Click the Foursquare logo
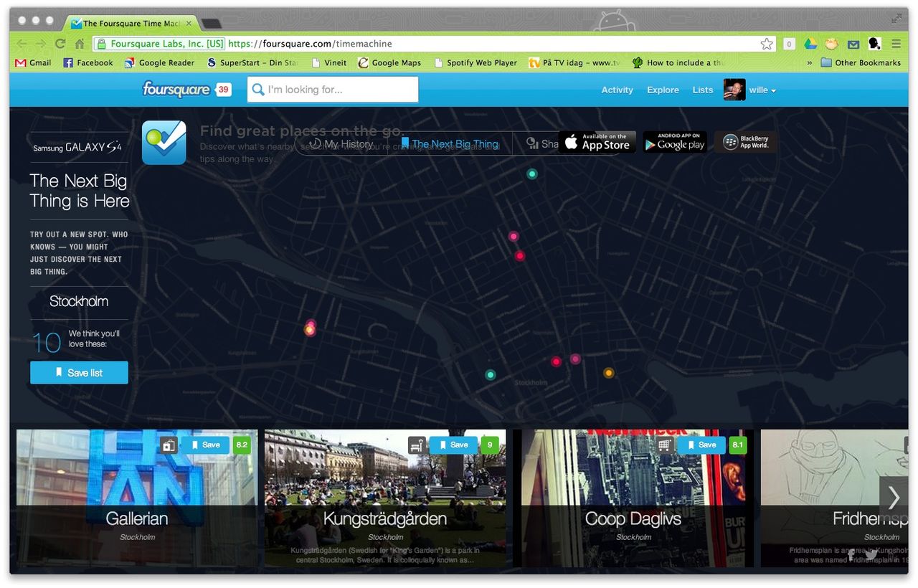The height and width of the screenshot is (588, 918). tap(176, 89)
